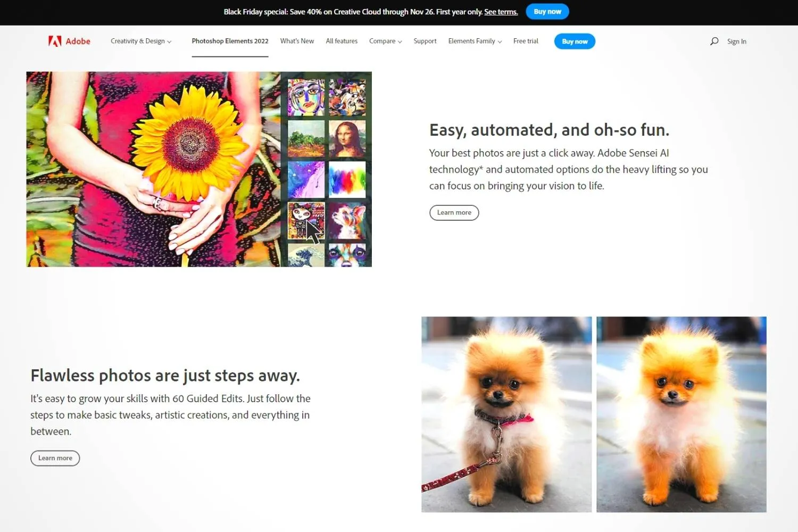Image resolution: width=798 pixels, height=532 pixels.
Task: Go to the What's New tab
Action: point(297,41)
